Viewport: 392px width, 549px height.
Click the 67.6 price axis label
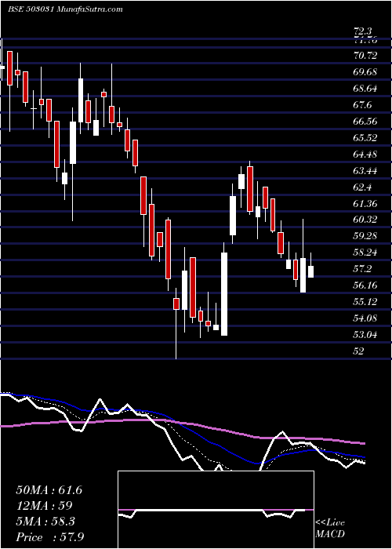pyautogui.click(x=363, y=105)
